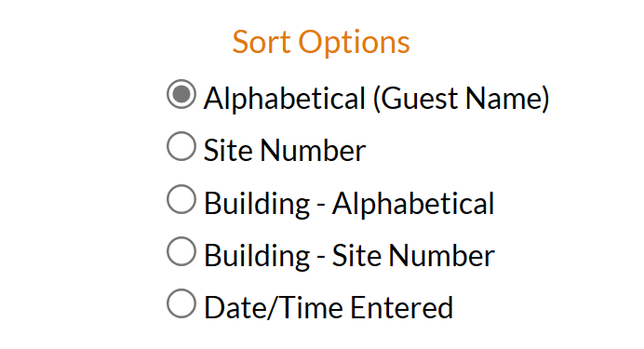Sort by date and time entered
This screenshot has height=349, width=644.
pos(181,303)
